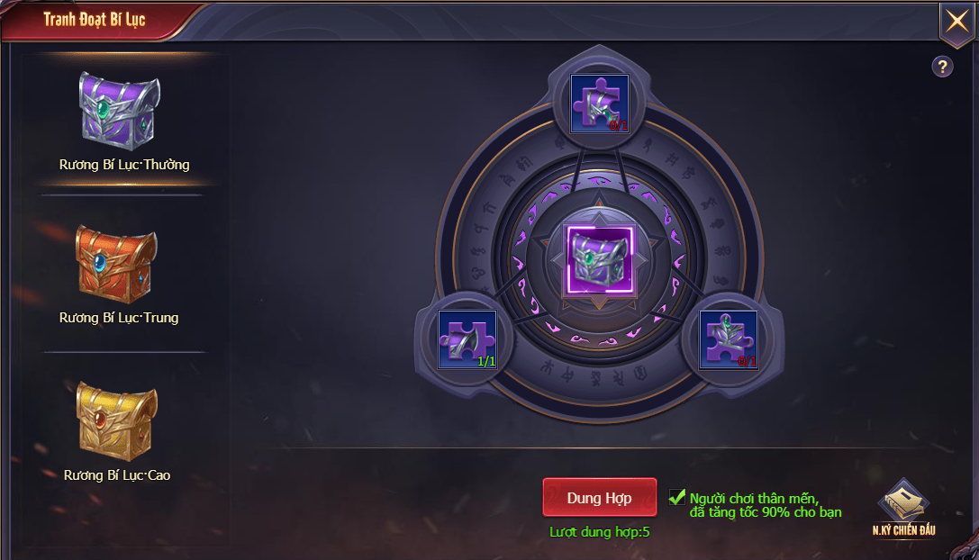Open the question mark help icon
The image size is (979, 560).
942,67
